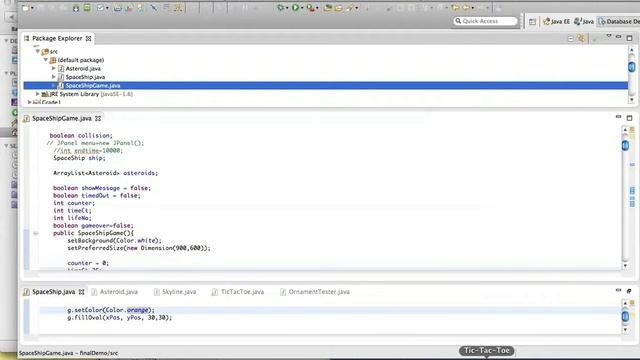Click the SpaceShip.java lower editor tab
640x360 pixels.
point(53,292)
